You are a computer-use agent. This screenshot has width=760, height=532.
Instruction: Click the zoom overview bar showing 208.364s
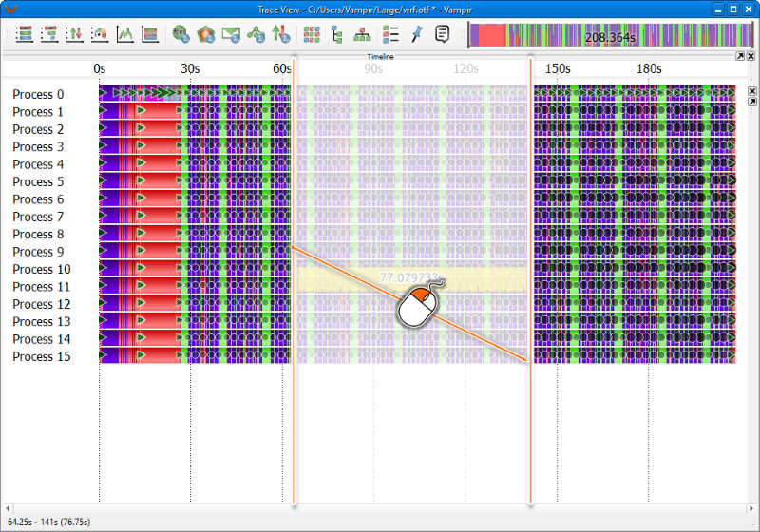tap(610, 35)
